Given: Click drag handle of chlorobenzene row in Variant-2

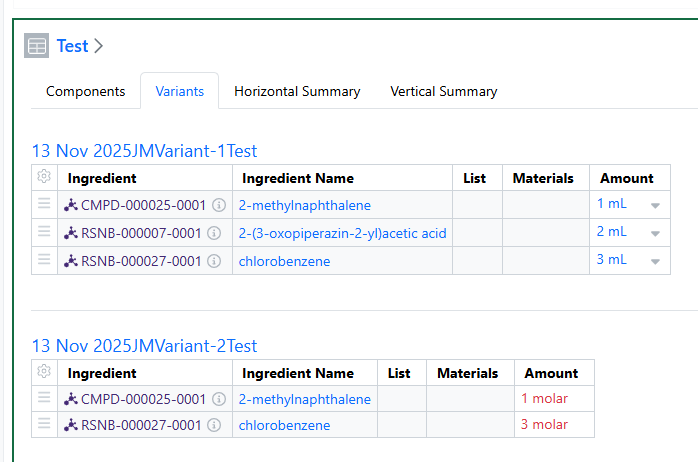Looking at the screenshot, I should (x=44, y=424).
